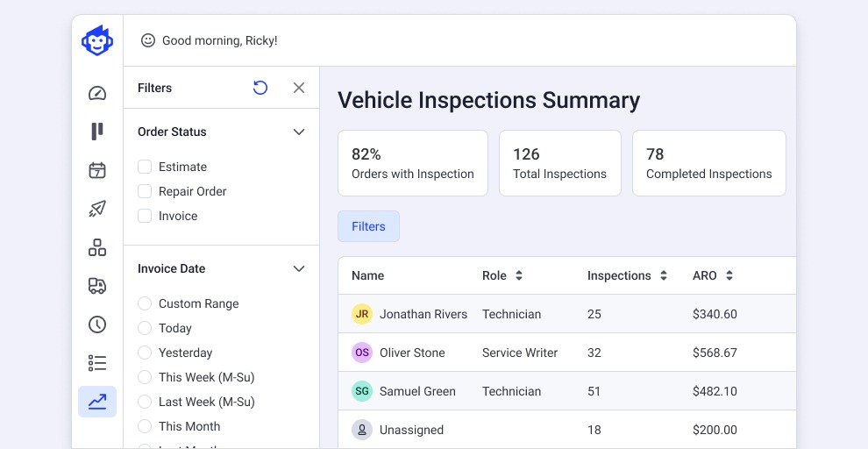Viewport: 868px width, 449px height.
Task: Check the Estimate checkbox
Action: click(145, 167)
